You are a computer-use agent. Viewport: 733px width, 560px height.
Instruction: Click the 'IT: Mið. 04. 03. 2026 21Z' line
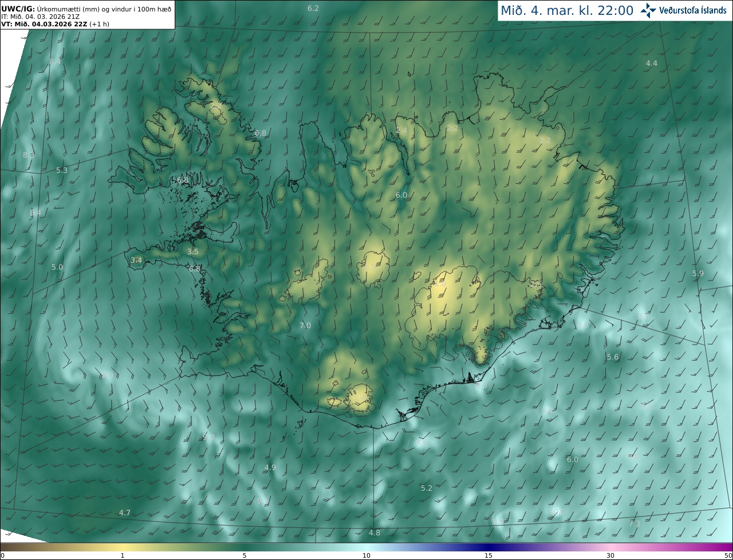40,16
